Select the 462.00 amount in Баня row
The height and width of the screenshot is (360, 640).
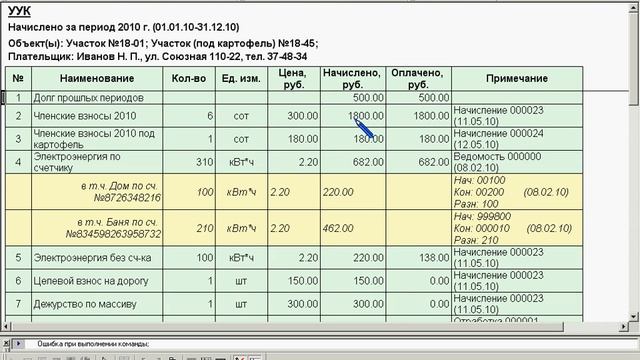(353, 228)
